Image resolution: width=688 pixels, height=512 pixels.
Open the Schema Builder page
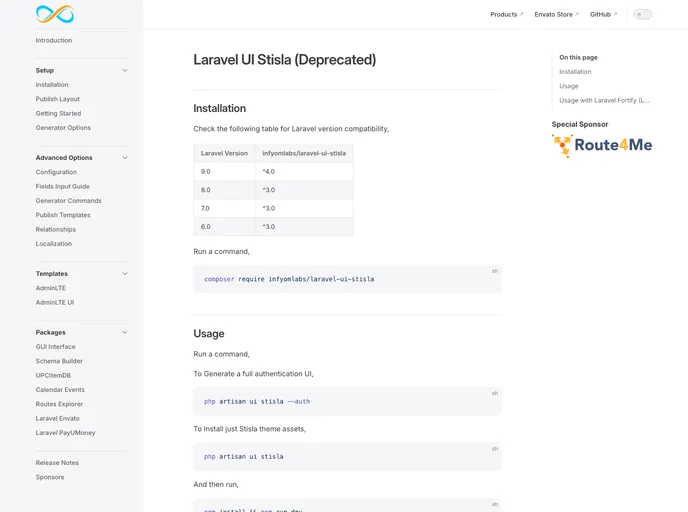point(59,361)
